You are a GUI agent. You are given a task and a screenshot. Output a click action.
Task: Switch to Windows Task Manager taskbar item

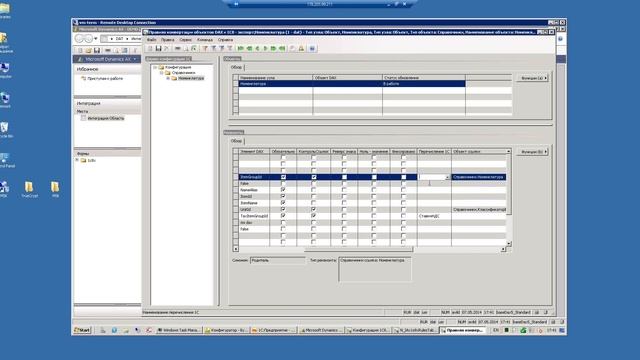[179, 330]
